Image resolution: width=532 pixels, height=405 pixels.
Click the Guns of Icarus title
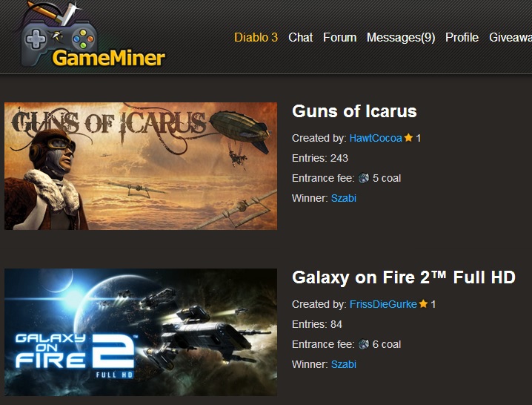354,111
